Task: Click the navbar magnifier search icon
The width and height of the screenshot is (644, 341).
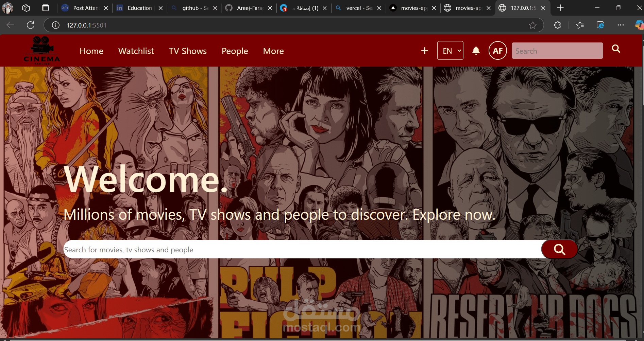Action: 616,49
